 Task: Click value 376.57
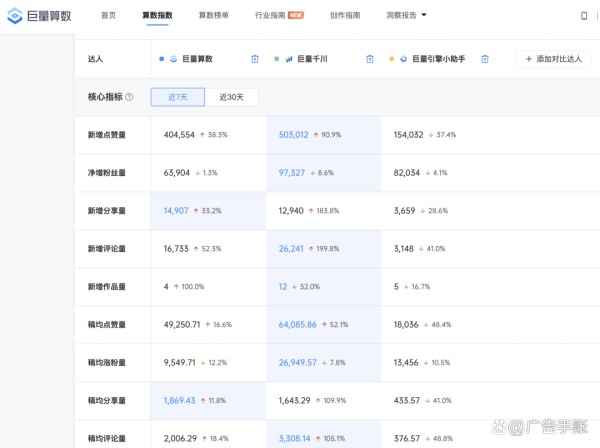[407, 438]
